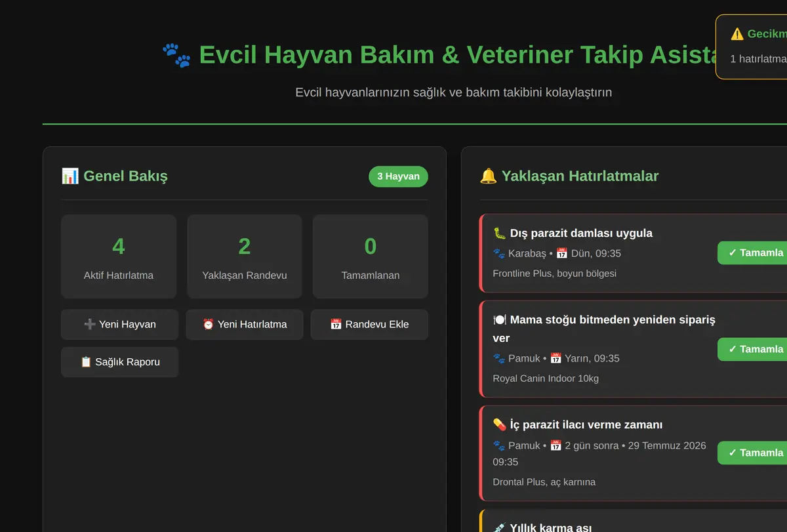Click the page subtitle about sağlık ve bakım takibini

453,92
